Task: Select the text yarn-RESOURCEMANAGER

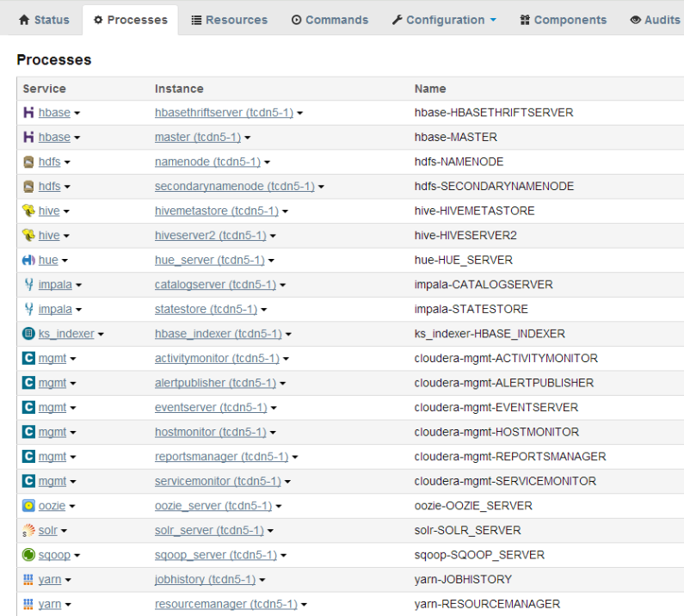Action: pos(487,604)
